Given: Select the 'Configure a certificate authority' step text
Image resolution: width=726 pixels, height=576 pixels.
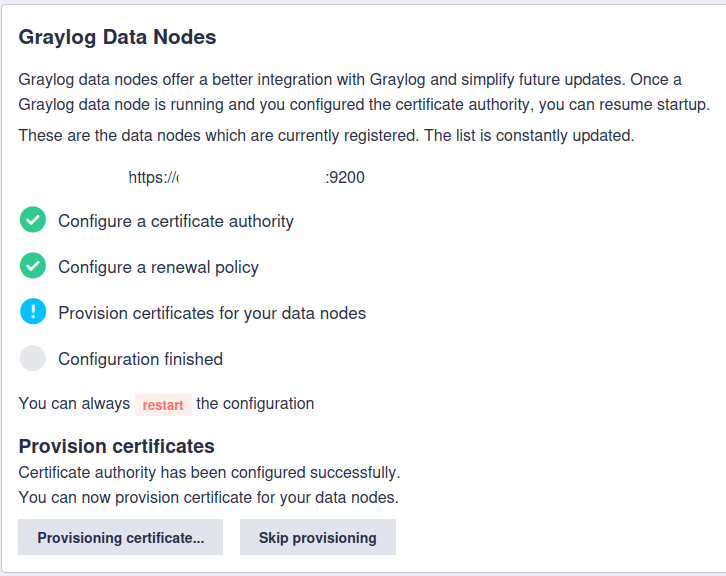Looking at the screenshot, I should click(x=176, y=221).
